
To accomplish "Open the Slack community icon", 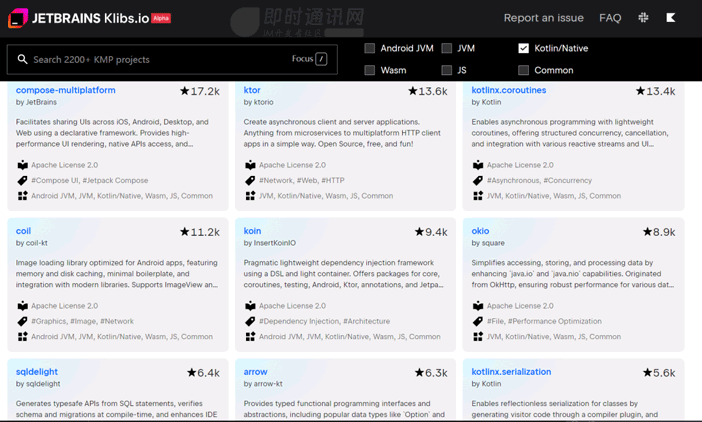I will click(x=643, y=18).
